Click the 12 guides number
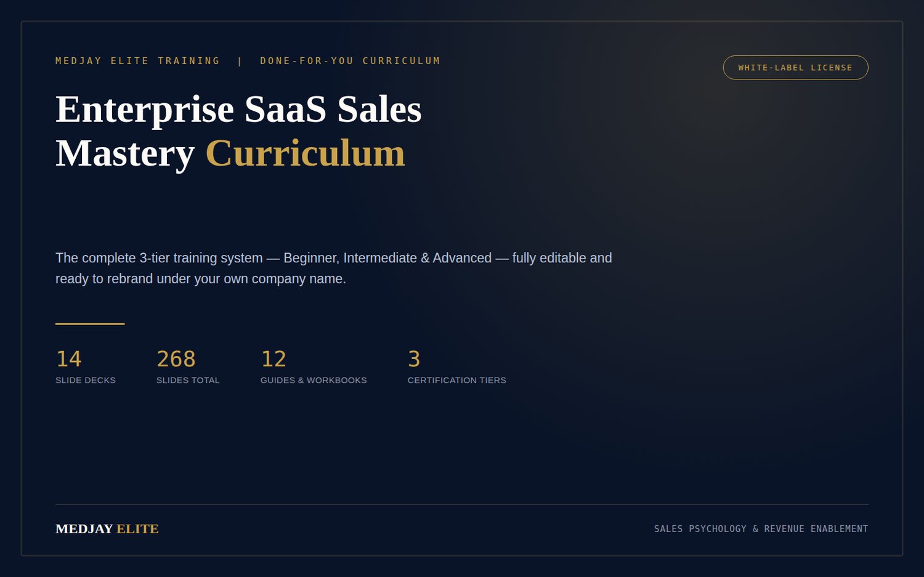This screenshot has height=577, width=924. [274, 359]
